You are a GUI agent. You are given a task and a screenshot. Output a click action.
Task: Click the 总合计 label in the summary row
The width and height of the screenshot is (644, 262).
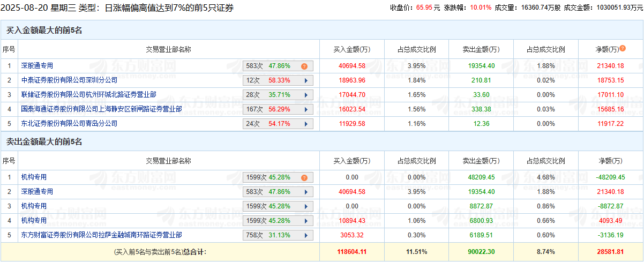tap(194, 251)
